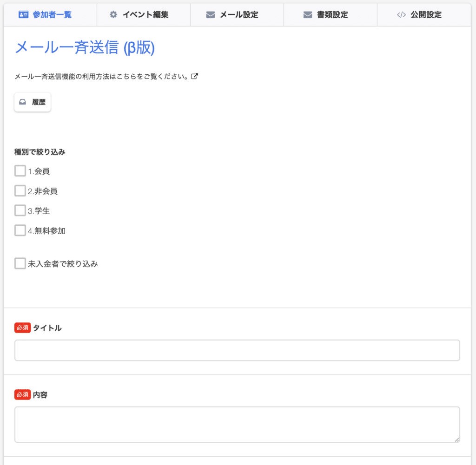Click the envelope icon beside メール設定
The height and width of the screenshot is (465, 476).
[x=211, y=14]
